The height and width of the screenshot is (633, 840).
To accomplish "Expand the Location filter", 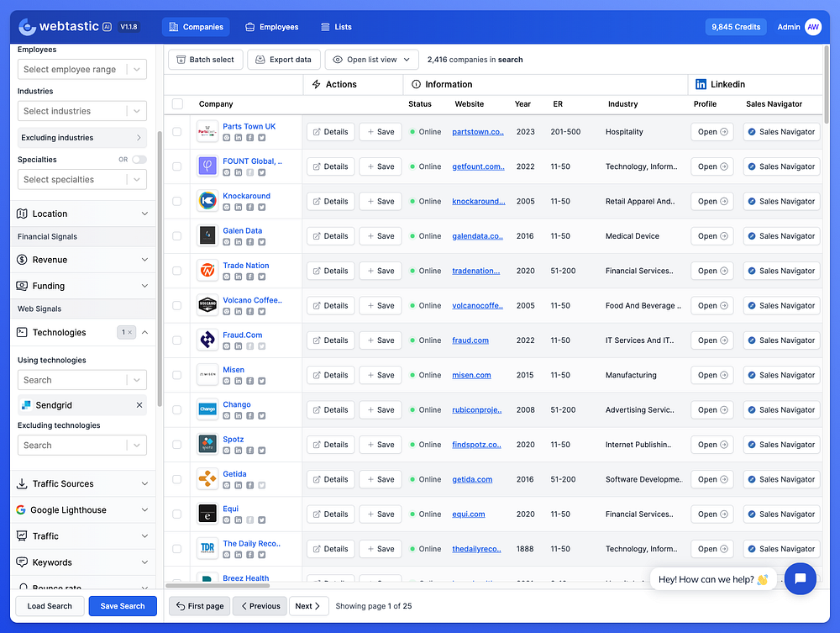I will (x=82, y=214).
